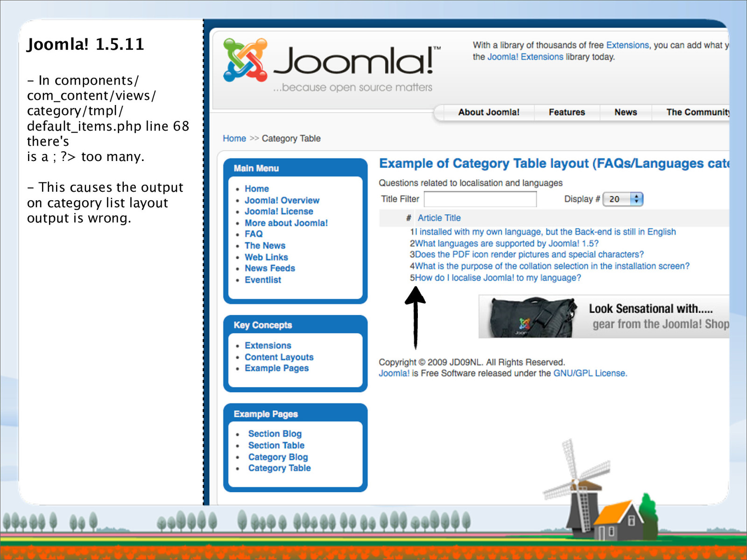The width and height of the screenshot is (747, 560).
Task: Select Home in the Main Menu
Action: 257,189
